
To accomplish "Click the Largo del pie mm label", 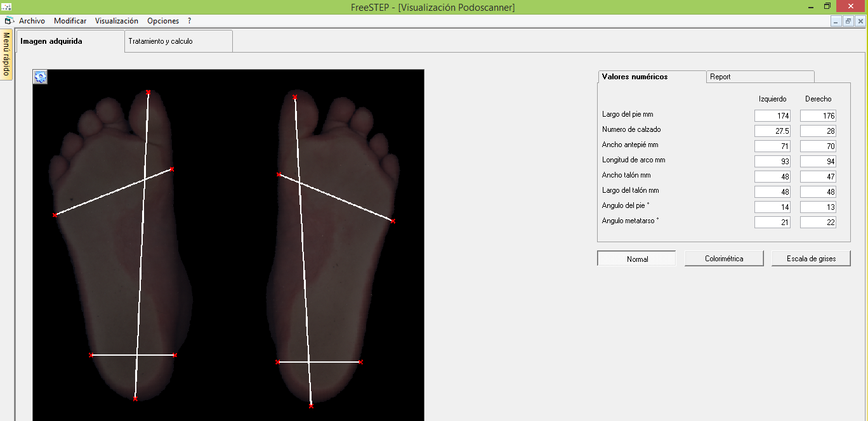I will tap(628, 115).
